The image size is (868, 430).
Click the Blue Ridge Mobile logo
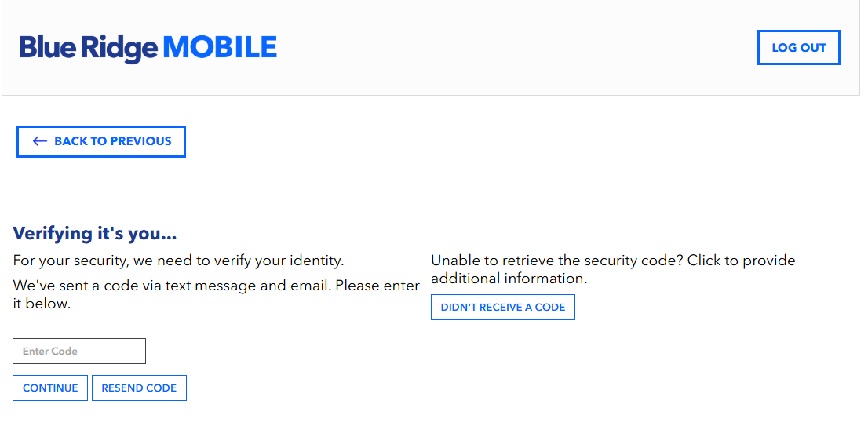pyautogui.click(x=148, y=48)
